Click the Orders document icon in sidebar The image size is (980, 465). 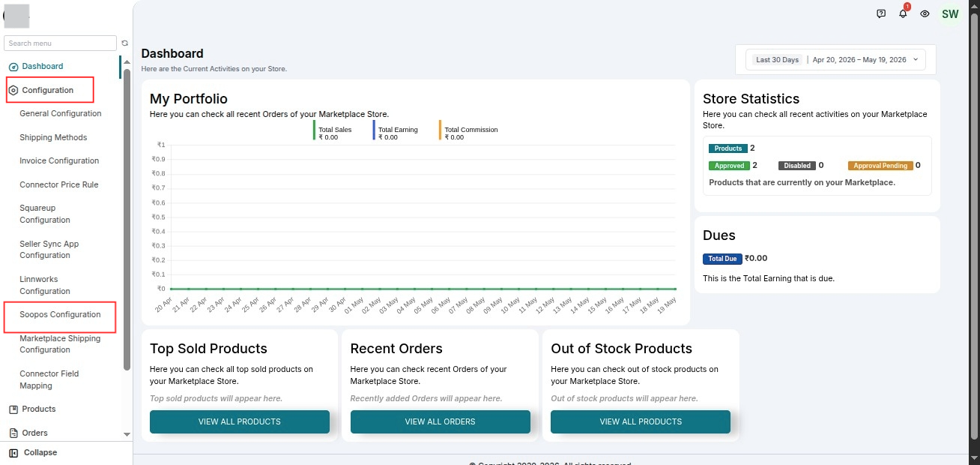pos(13,433)
